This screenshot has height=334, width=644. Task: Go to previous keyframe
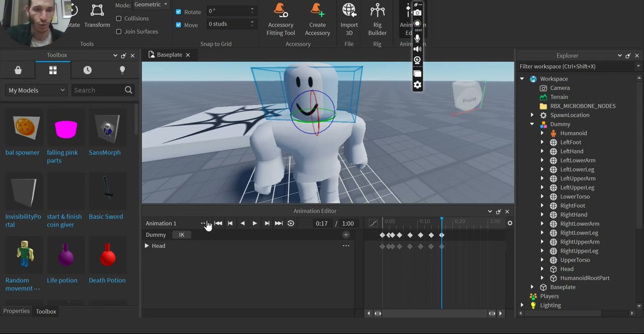[230, 223]
